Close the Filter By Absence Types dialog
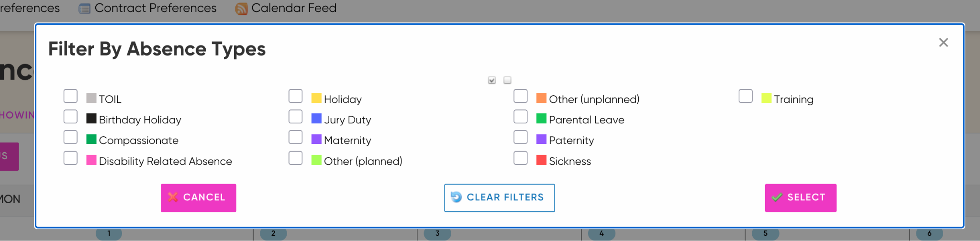Image resolution: width=980 pixels, height=241 pixels. 943,43
